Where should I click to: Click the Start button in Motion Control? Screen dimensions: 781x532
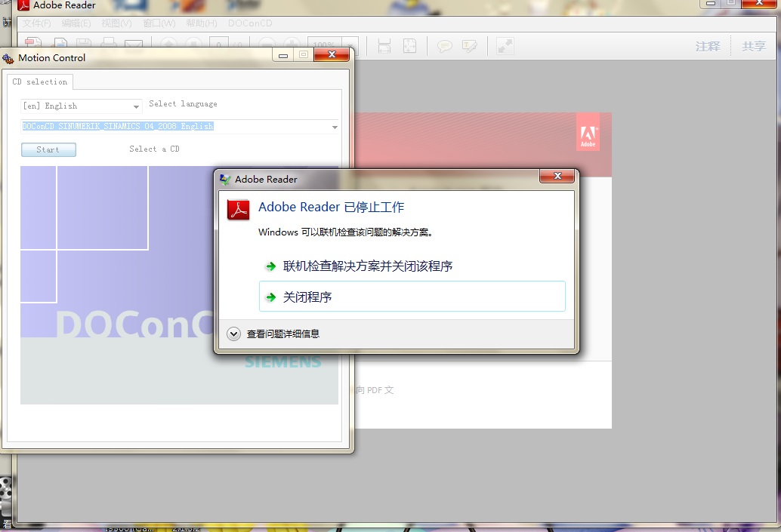[x=48, y=149]
